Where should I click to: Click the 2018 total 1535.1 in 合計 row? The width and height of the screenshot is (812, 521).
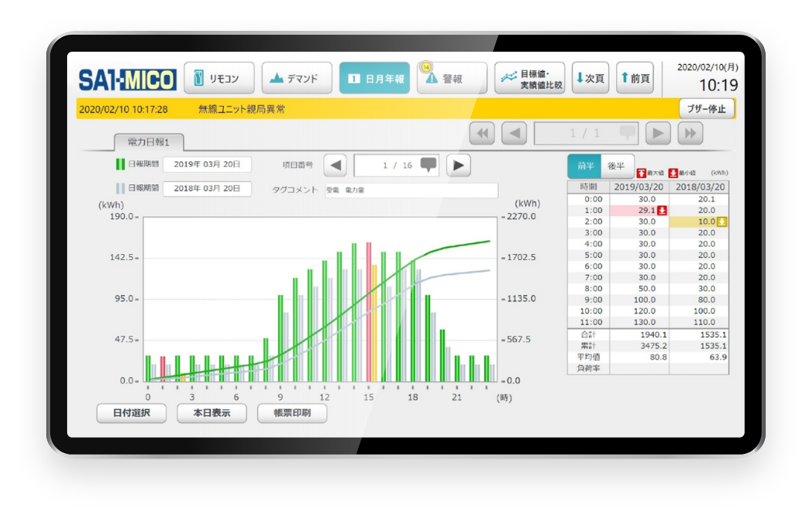coord(713,335)
